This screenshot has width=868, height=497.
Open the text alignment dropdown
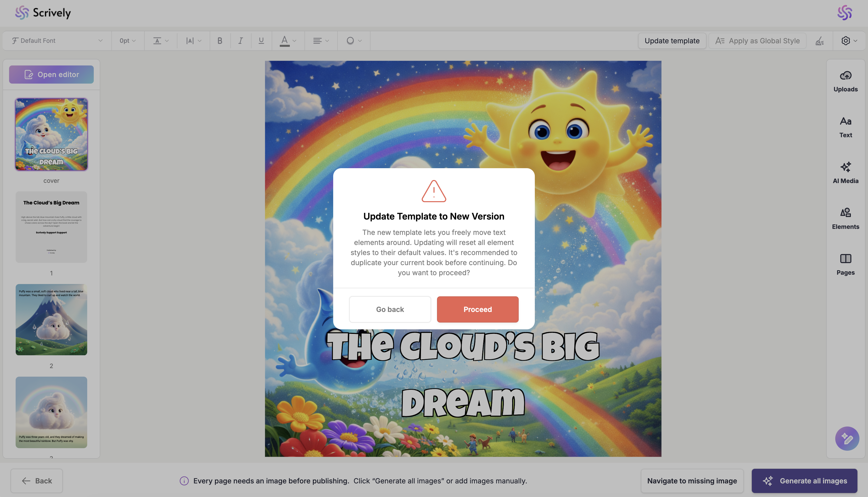tap(321, 41)
